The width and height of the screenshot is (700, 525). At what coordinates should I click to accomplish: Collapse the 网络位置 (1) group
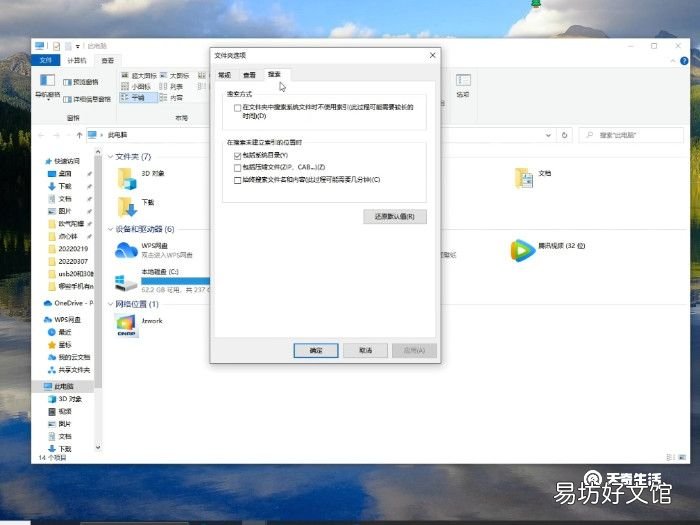pos(110,304)
